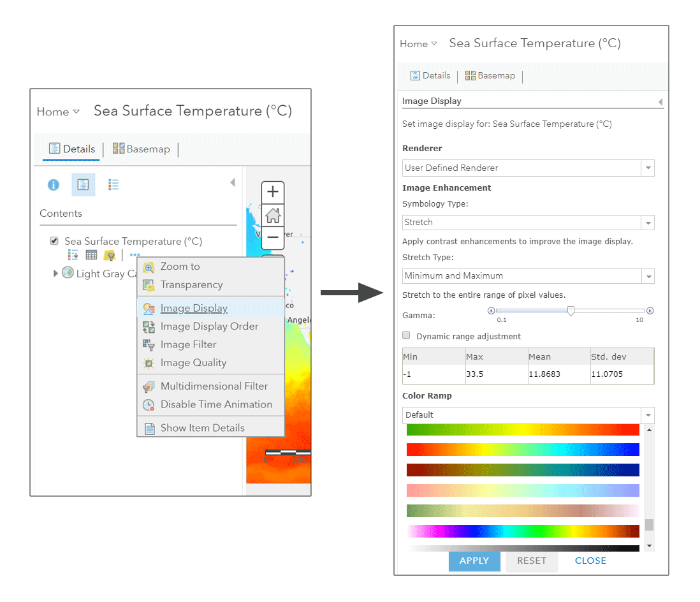This screenshot has width=700, height=602.
Task: Open the Default Color Ramp dropdown
Action: point(648,415)
